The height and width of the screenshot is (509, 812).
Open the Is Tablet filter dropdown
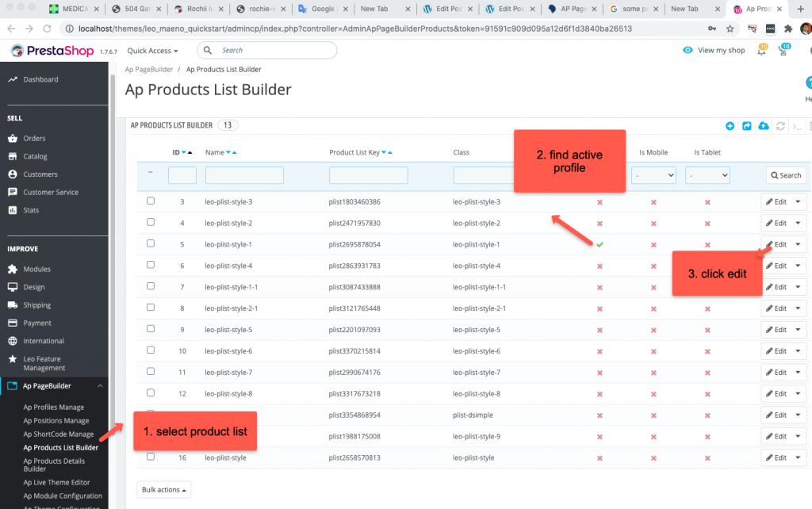click(707, 174)
